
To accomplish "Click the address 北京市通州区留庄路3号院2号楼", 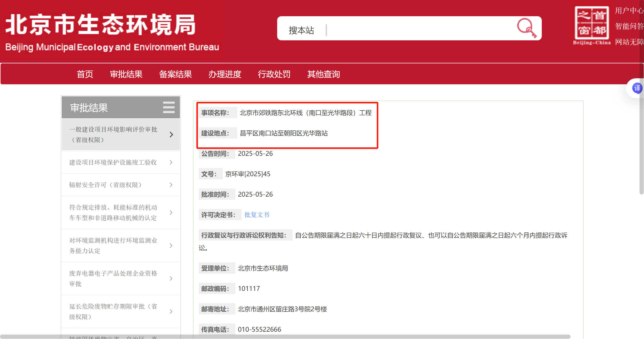I will pyautogui.click(x=282, y=309).
